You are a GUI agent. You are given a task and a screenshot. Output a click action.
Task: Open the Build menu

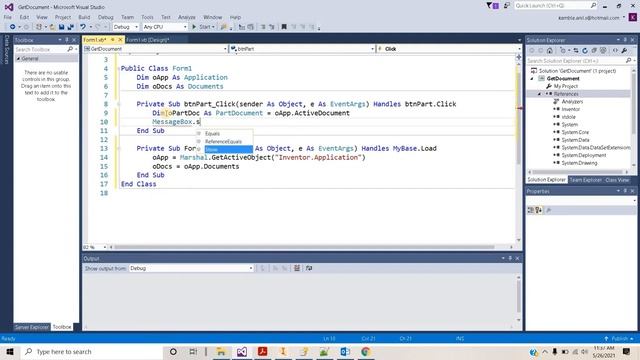84,17
